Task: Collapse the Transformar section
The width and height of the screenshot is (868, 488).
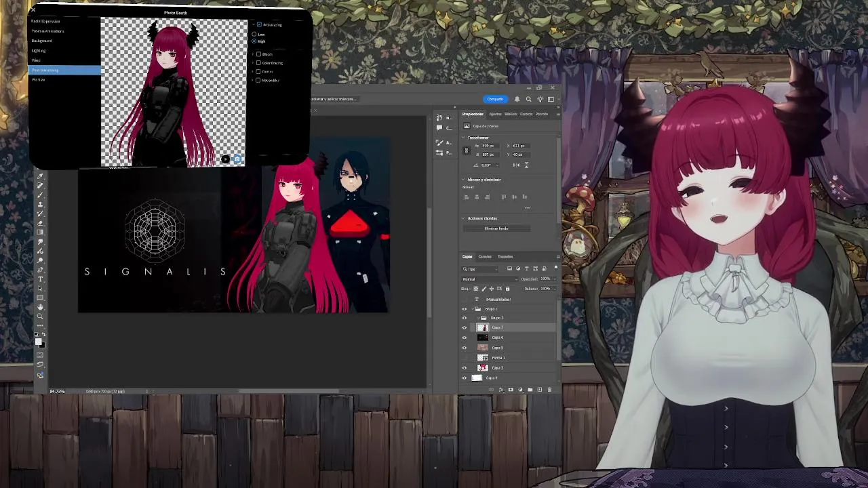Action: coord(464,138)
